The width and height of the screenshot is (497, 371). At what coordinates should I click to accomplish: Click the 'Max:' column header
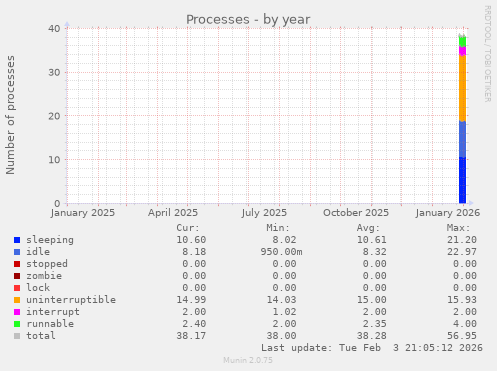[x=458, y=228]
